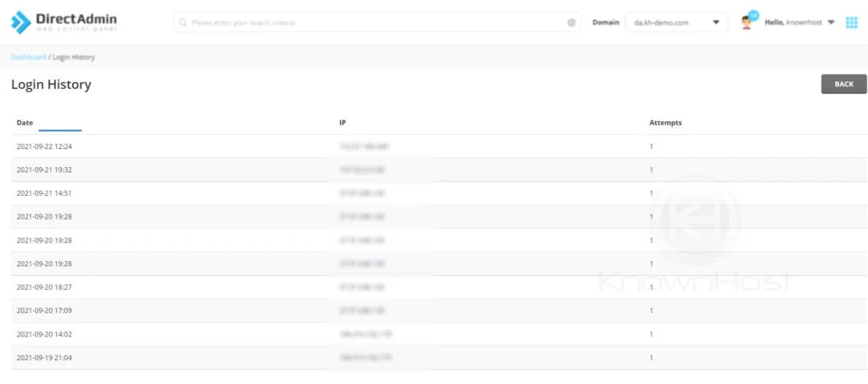868x384 pixels.
Task: Click date 2021-09-20 18:27
Action: click(44, 287)
